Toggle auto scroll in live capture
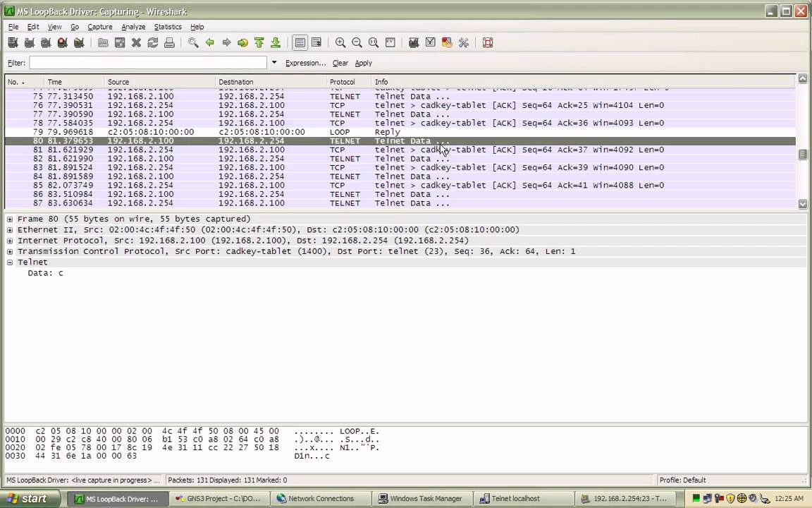Image resolution: width=812 pixels, height=508 pixels. coord(316,43)
